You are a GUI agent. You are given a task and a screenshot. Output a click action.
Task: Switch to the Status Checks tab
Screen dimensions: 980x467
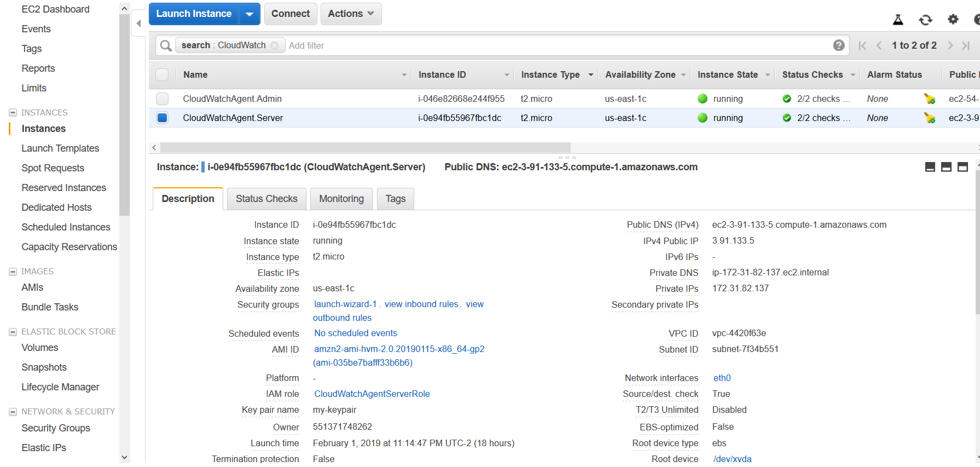[266, 199]
